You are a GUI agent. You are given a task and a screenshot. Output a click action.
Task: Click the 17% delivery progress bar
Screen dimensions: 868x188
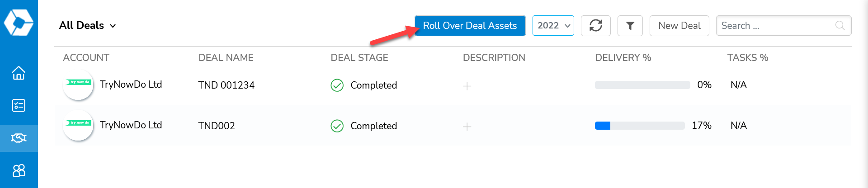(x=640, y=126)
